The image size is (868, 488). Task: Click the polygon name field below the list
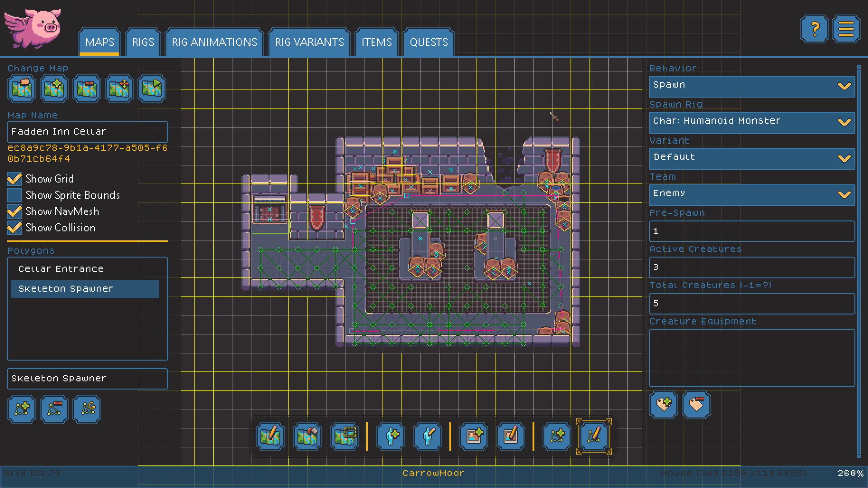click(x=88, y=379)
